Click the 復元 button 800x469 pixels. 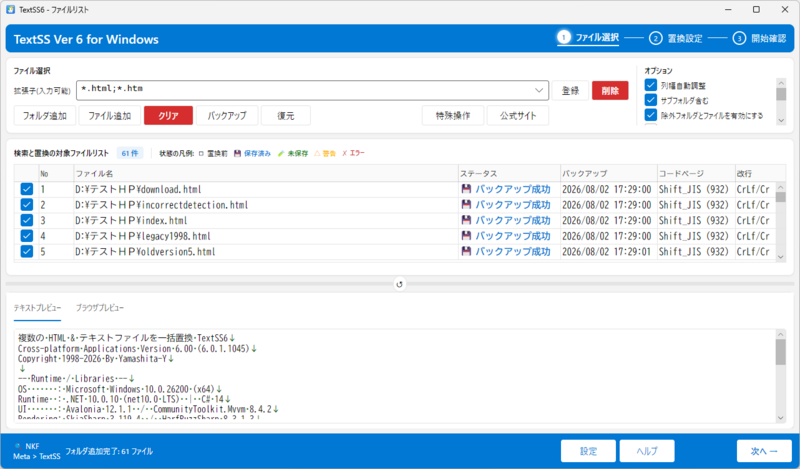(286, 116)
